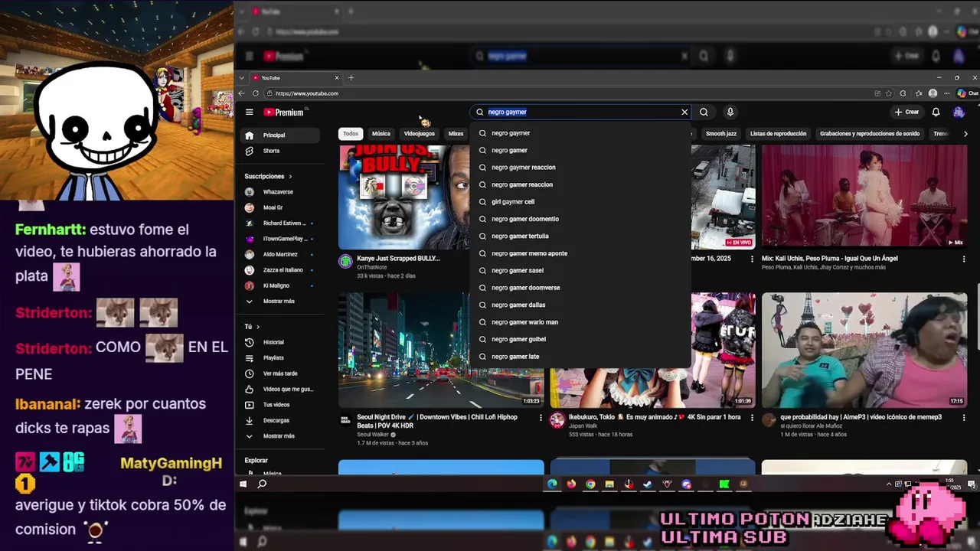Open the Crear button
This screenshot has height=551, width=980.
coord(906,112)
